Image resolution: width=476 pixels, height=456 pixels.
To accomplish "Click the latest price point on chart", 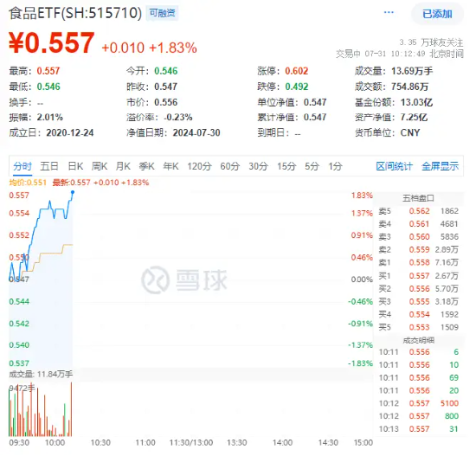I will coord(73,192).
